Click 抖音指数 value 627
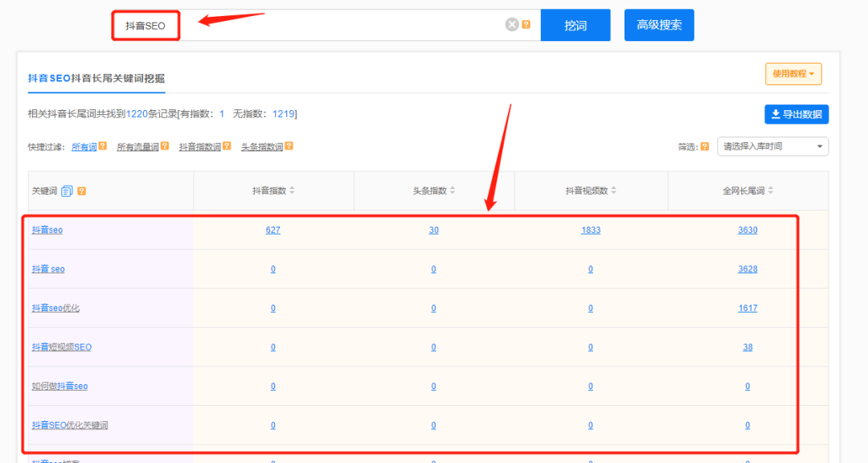 point(273,230)
